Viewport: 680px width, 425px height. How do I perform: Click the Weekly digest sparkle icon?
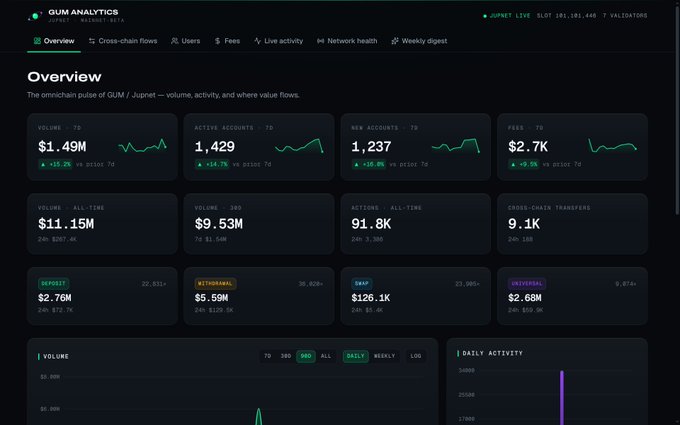395,41
